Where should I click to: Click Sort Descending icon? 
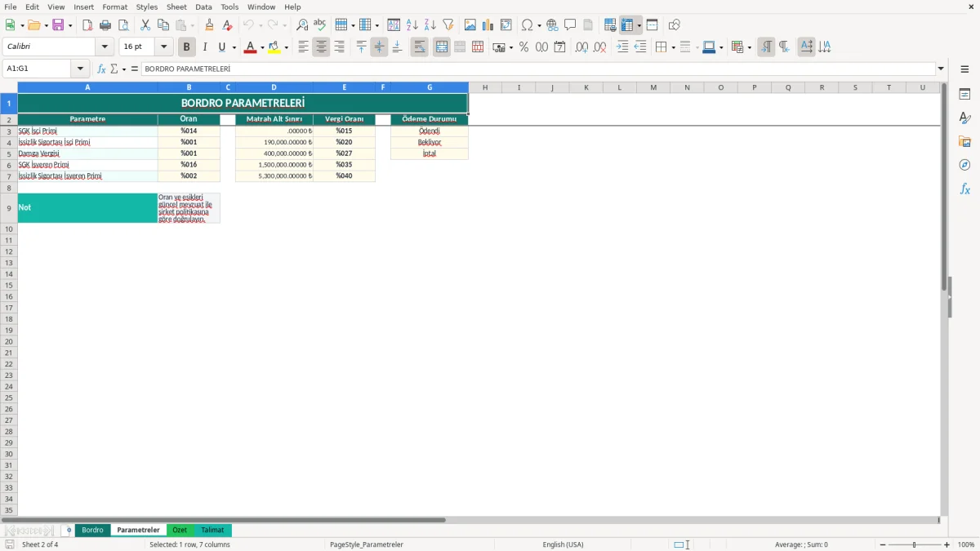pyautogui.click(x=430, y=25)
